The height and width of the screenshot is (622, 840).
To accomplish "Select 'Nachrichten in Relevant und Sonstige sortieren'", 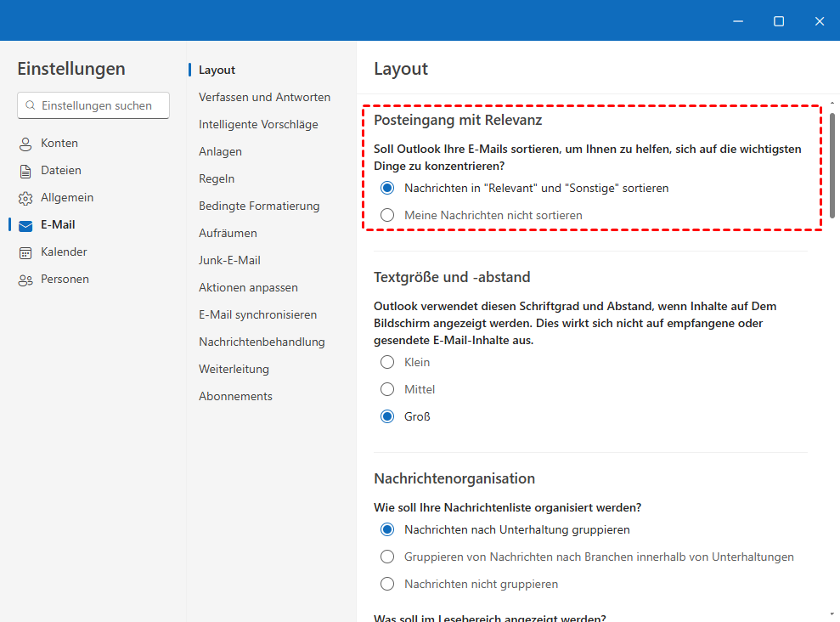I will [x=387, y=188].
